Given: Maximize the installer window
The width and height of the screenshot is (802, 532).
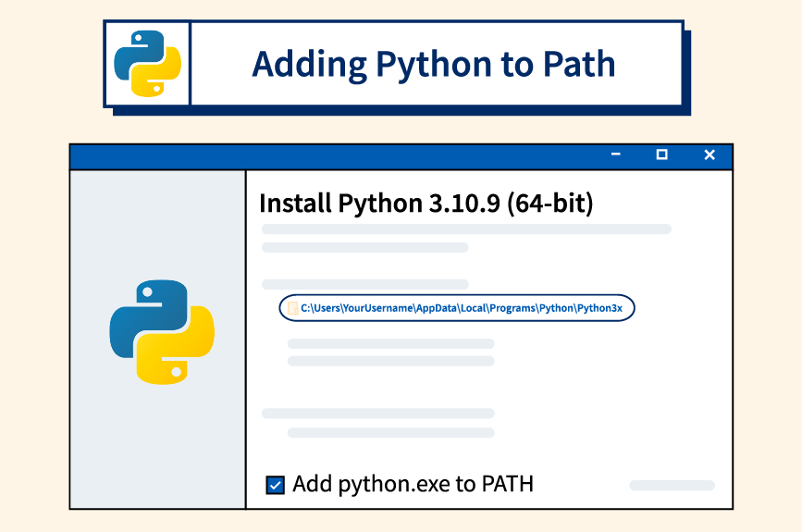Looking at the screenshot, I should 661,154.
